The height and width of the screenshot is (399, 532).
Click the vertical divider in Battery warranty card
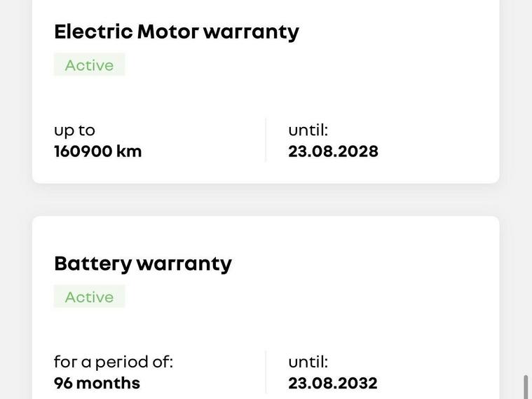266,372
